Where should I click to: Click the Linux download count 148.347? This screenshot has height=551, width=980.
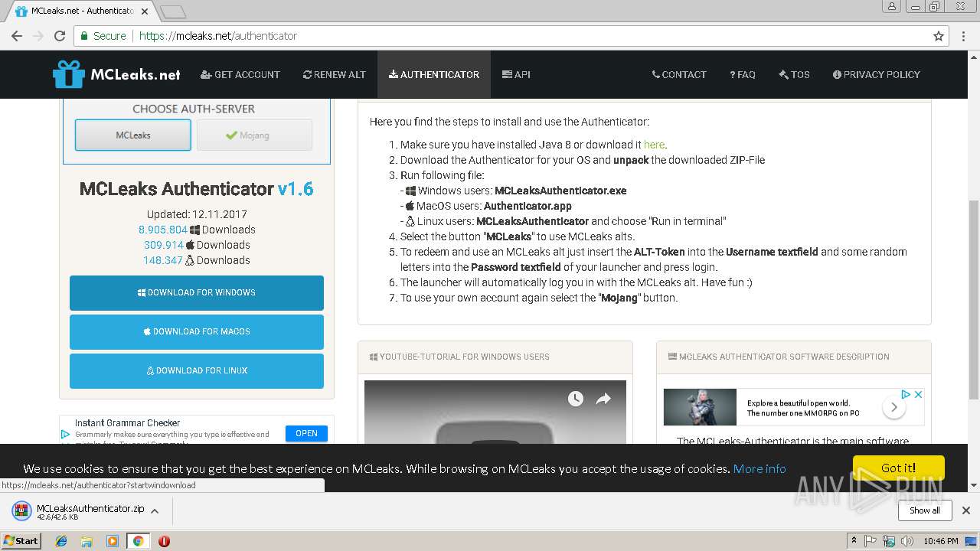pyautogui.click(x=163, y=260)
